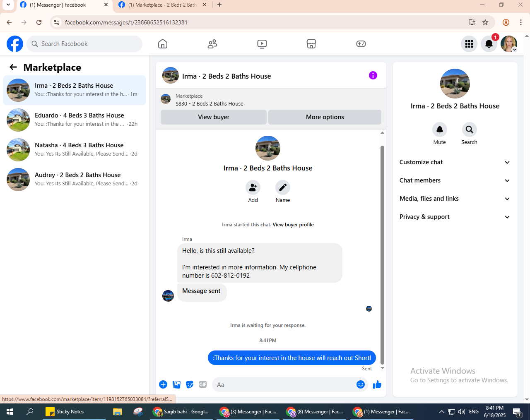Screen dimensions: 530x420
Task: Click the Marketplace listing thumbnail in header banner
Action: click(x=166, y=99)
